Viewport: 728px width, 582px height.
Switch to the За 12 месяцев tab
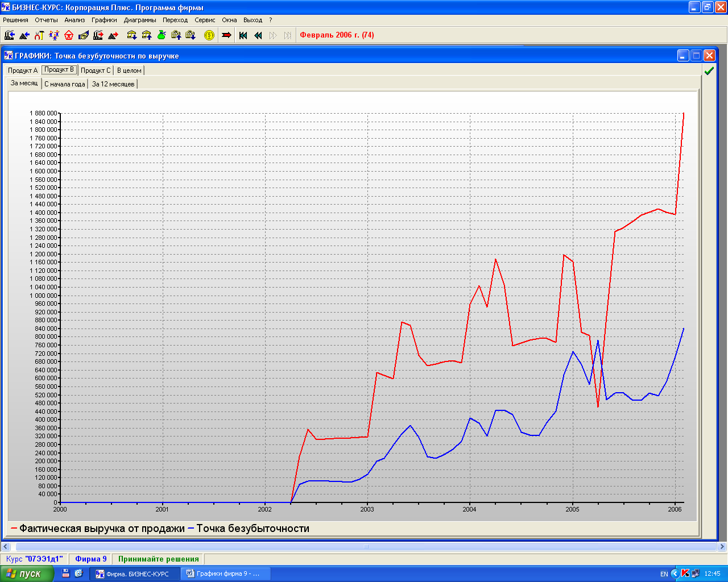pyautogui.click(x=113, y=84)
